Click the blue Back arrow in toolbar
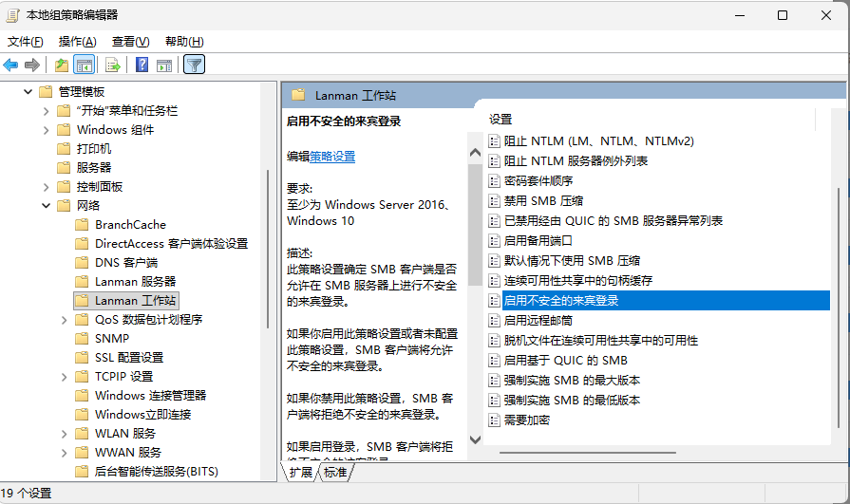850x504 pixels. [x=11, y=65]
